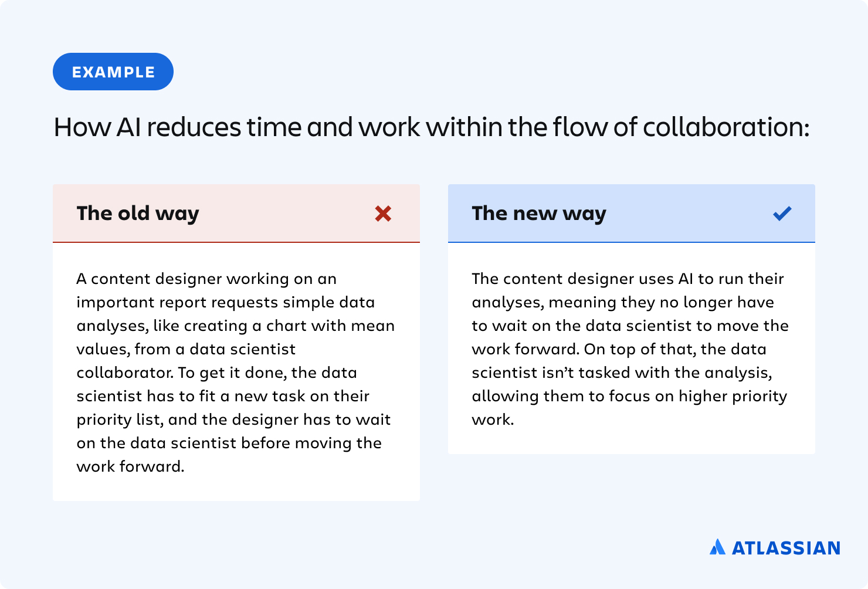
Task: Click the blue checkmark icon
Action: pos(782,214)
